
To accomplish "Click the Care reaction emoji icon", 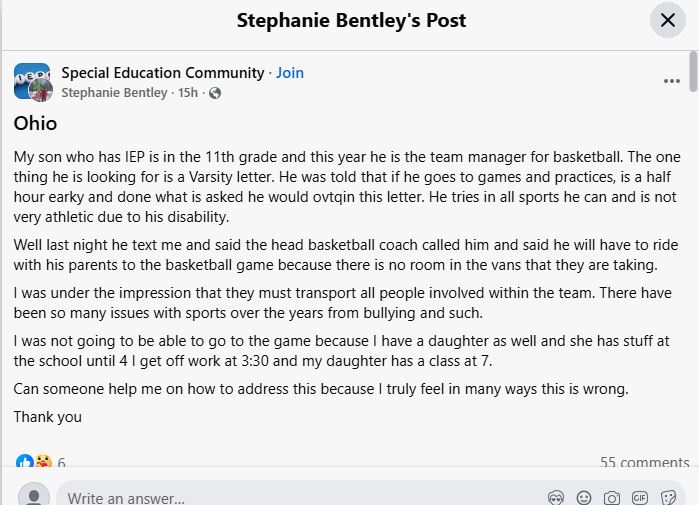I will click(43, 462).
